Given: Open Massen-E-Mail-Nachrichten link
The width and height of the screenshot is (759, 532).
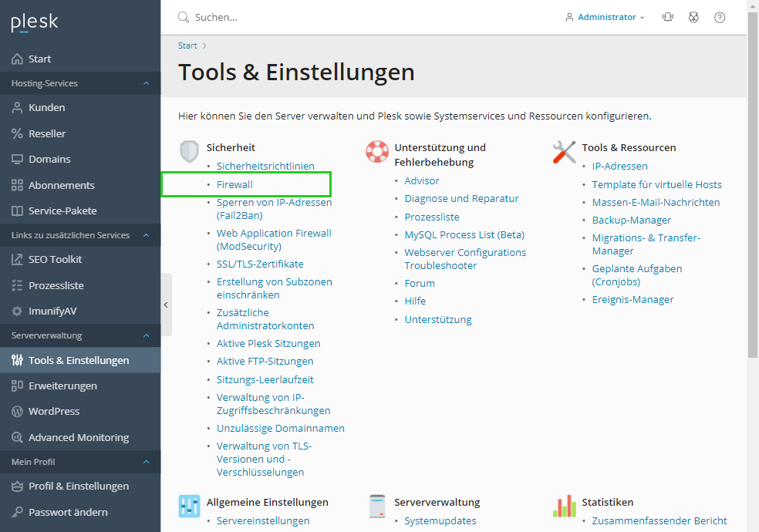Looking at the screenshot, I should tap(656, 203).
